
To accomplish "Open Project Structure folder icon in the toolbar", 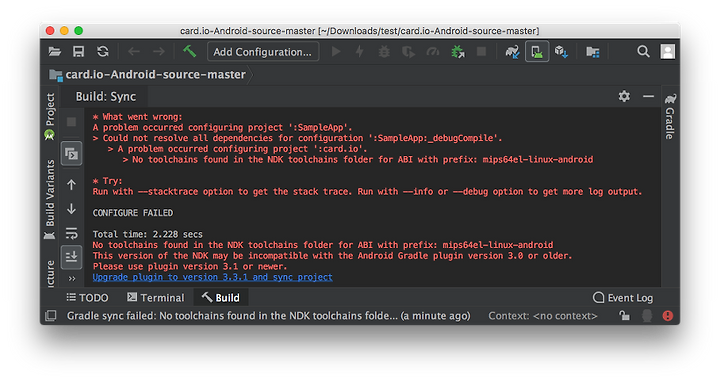I will 593,52.
